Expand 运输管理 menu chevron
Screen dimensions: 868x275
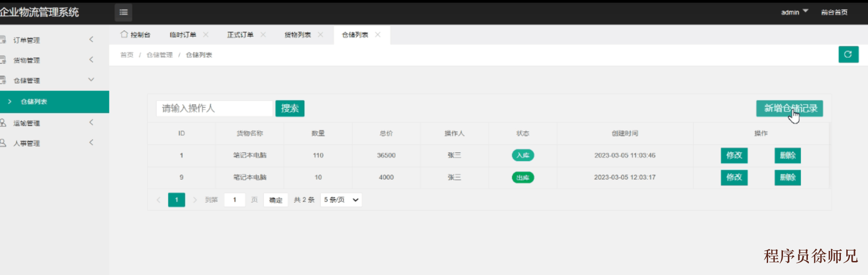coord(91,122)
